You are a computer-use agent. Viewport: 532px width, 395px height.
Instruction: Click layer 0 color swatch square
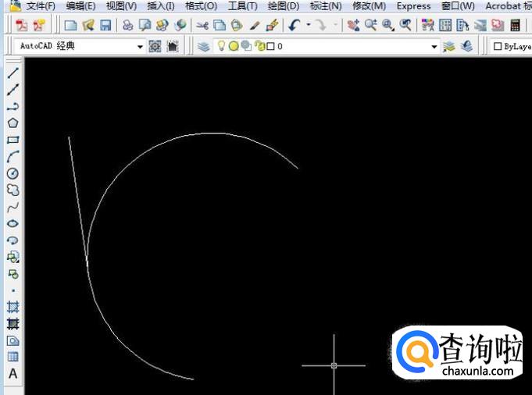point(270,47)
